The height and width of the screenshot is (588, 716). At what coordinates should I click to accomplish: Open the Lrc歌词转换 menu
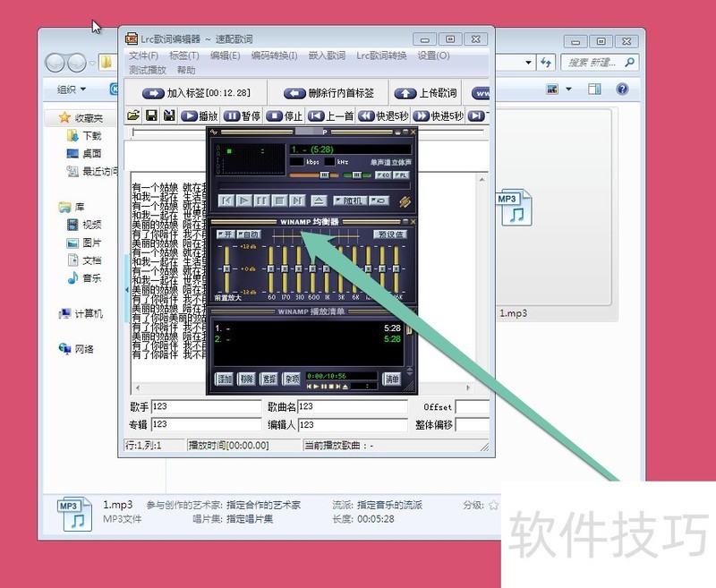pyautogui.click(x=381, y=55)
